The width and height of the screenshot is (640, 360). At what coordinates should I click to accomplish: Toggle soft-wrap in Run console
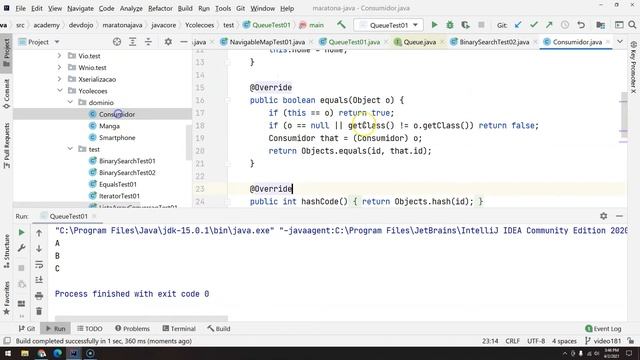[x=39, y=264]
